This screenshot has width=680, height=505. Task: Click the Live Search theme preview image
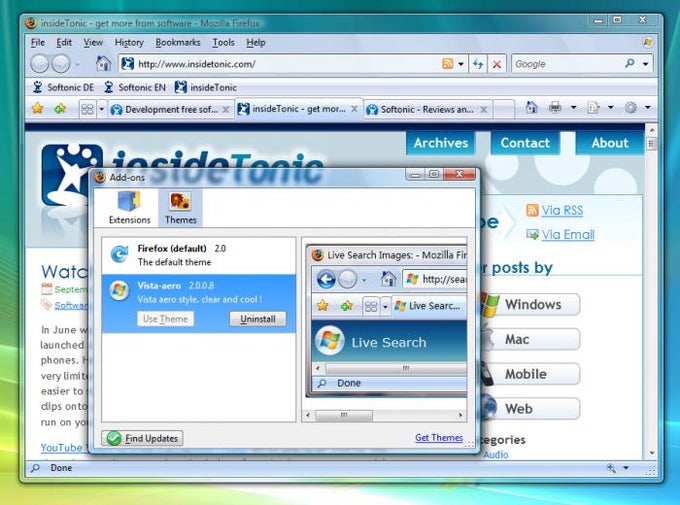[387, 321]
